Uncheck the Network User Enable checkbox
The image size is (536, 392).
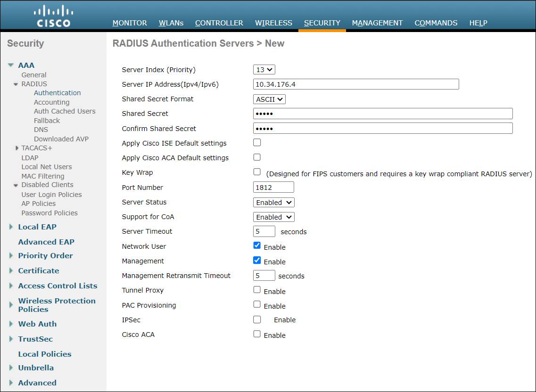click(x=257, y=245)
